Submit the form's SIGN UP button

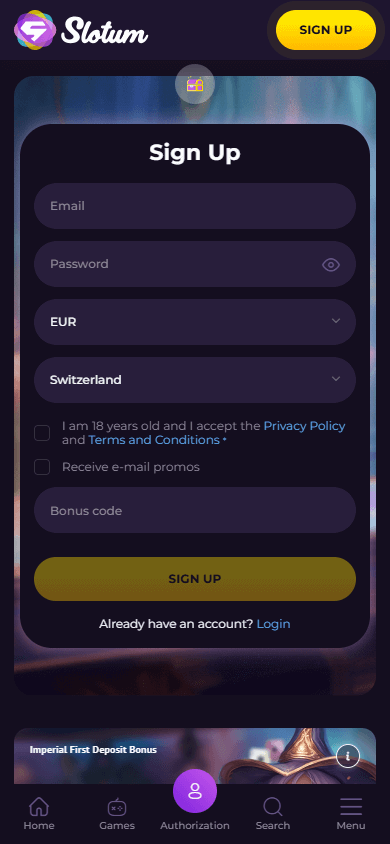pos(195,579)
